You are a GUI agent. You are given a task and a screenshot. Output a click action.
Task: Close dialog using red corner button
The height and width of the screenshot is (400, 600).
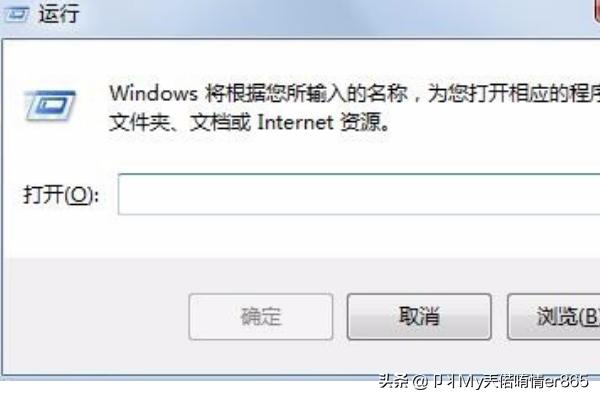pyautogui.click(x=597, y=11)
